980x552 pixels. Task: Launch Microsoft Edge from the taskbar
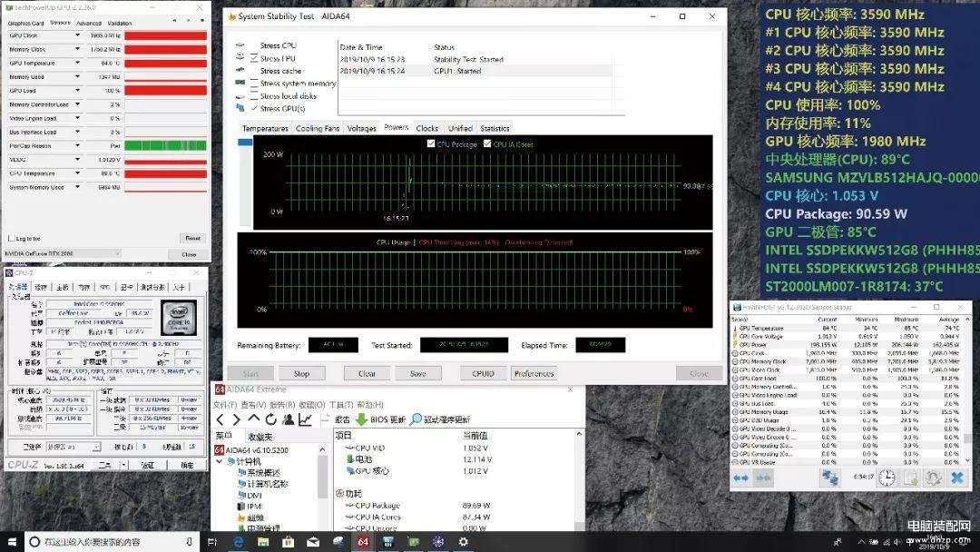[238, 541]
